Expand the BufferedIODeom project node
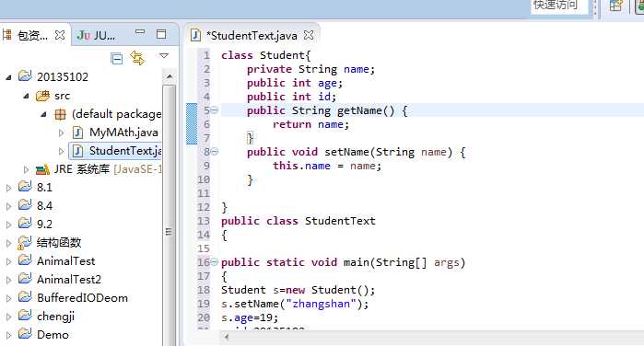The height and width of the screenshot is (346, 644). (8, 298)
